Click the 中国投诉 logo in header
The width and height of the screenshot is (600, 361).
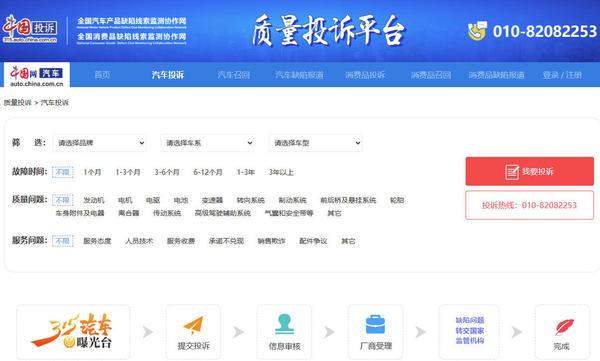30,29
